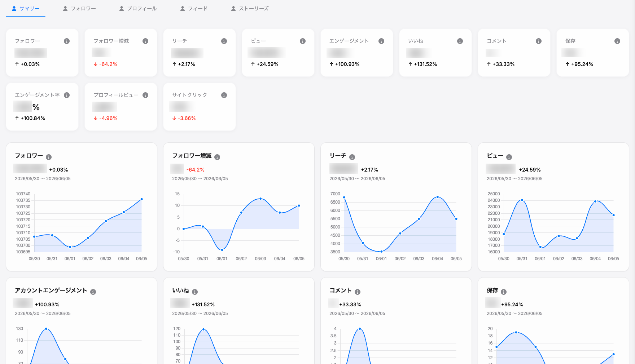
Task: Click the date range in いいね chart
Action: [200, 314]
